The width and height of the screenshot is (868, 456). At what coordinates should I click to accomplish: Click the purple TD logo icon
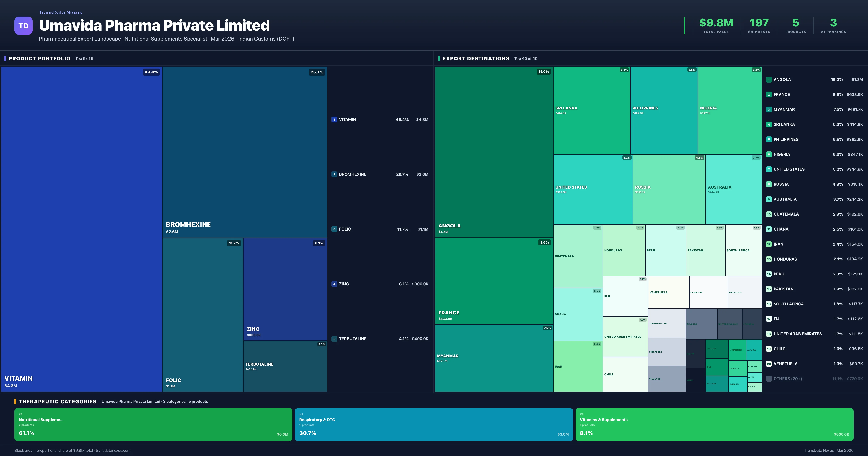coord(23,26)
